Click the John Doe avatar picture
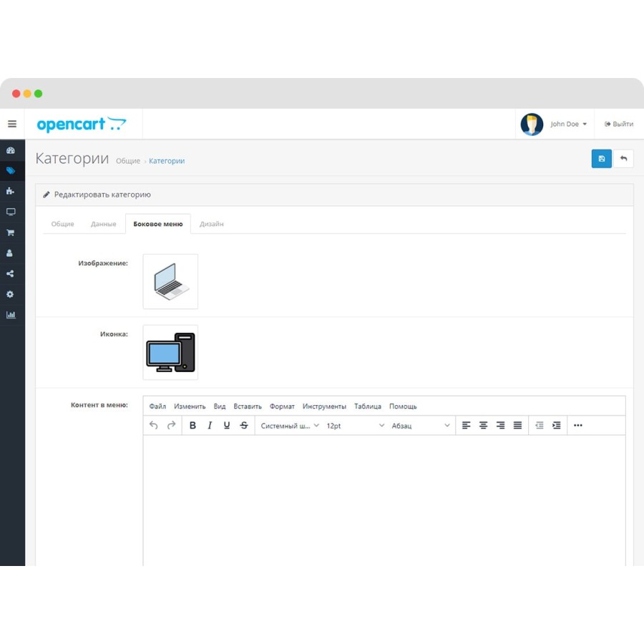Viewport: 644px width, 644px height. tap(532, 124)
